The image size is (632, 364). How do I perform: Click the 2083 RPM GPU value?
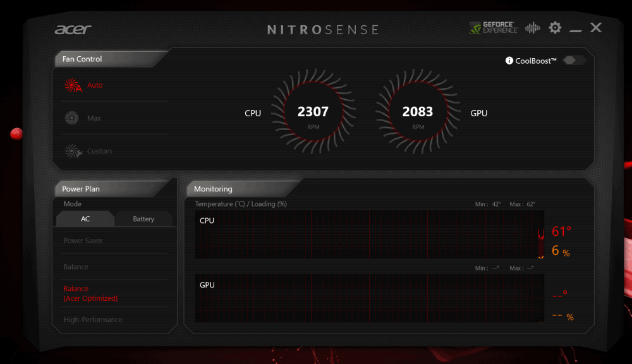coord(418,112)
